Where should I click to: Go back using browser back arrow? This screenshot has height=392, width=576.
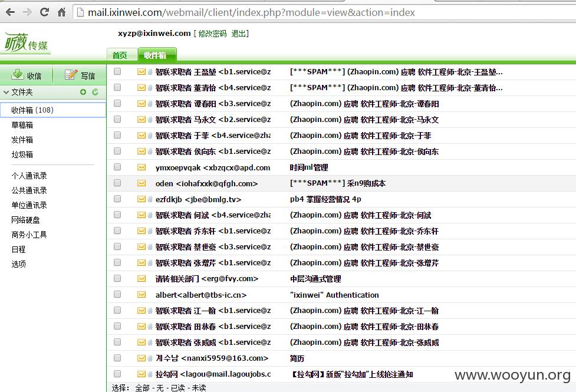pyautogui.click(x=10, y=12)
